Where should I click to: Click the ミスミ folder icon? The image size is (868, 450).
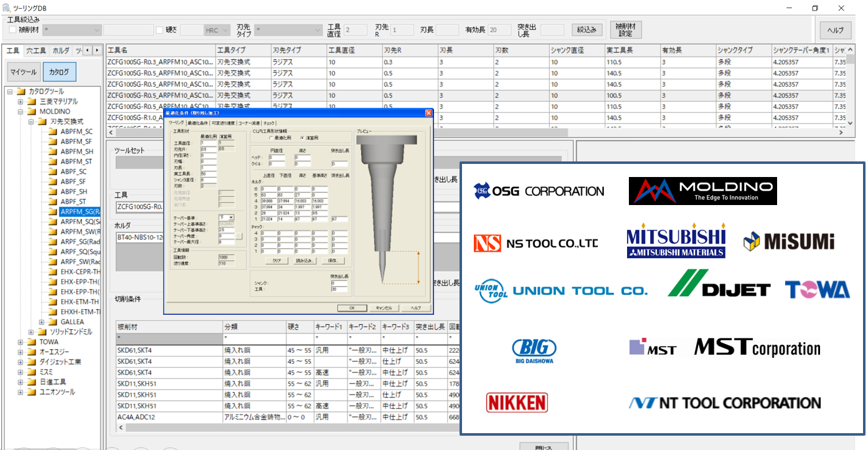click(x=32, y=371)
